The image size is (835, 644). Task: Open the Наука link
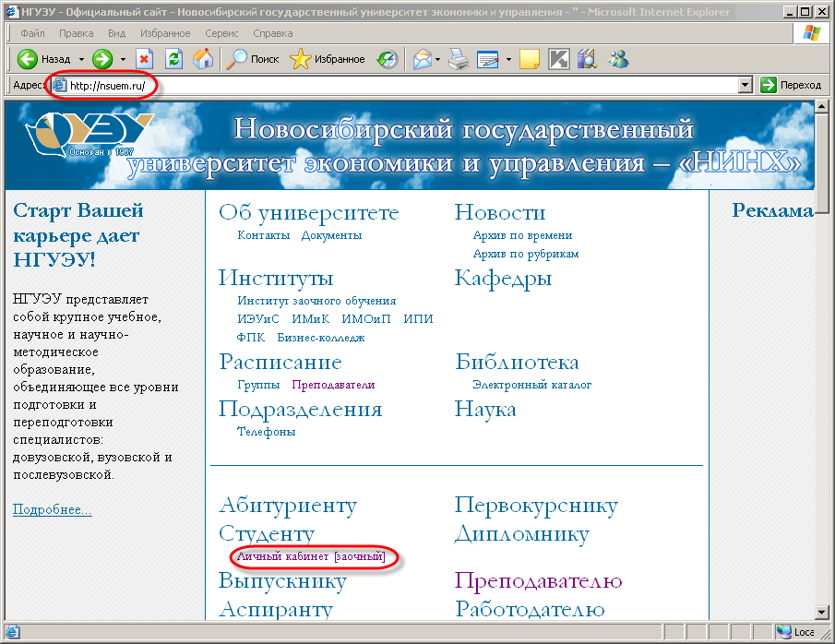[485, 410]
